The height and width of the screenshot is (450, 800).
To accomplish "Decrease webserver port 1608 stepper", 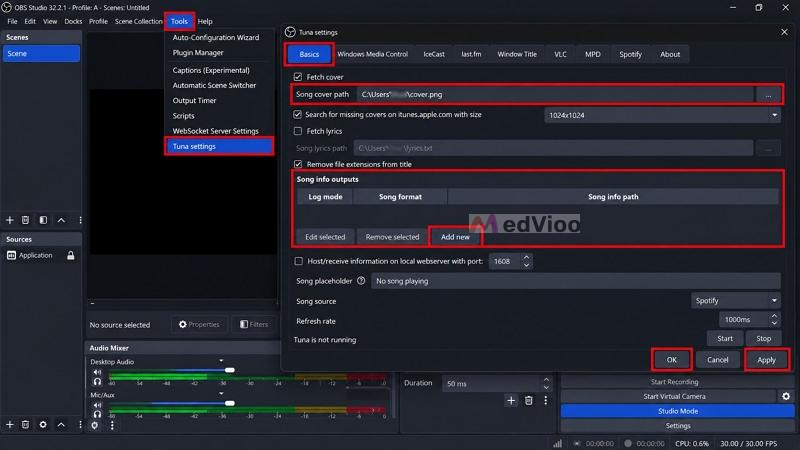I will tap(526, 265).
